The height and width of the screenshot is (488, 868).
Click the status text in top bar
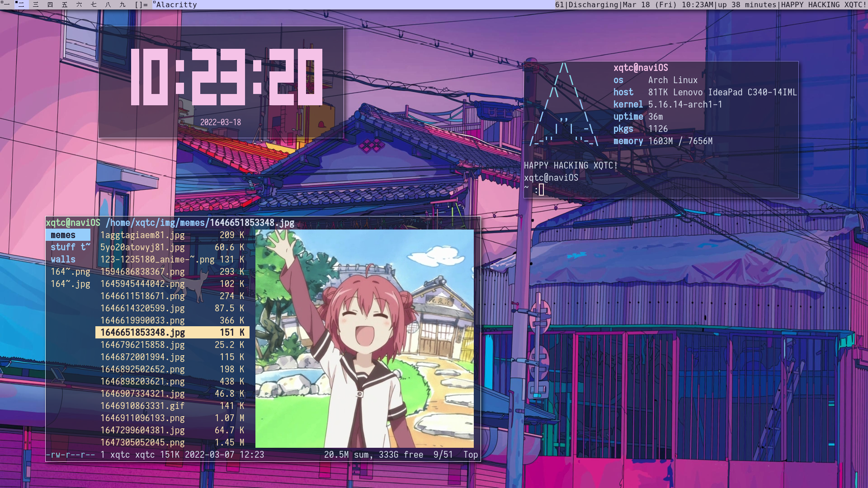click(x=711, y=5)
